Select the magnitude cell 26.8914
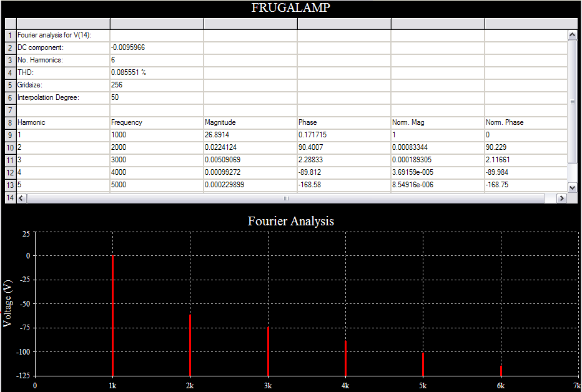This screenshot has height=392, width=582. click(x=250, y=135)
